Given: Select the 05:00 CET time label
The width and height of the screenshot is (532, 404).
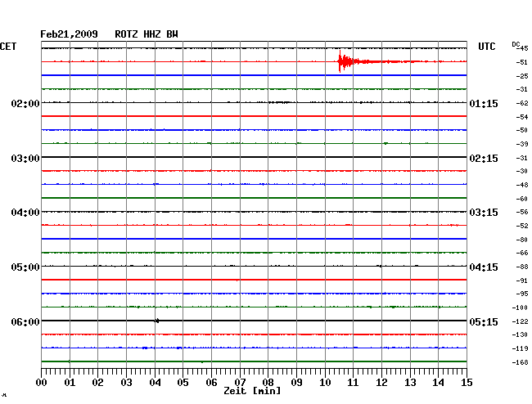Looking at the screenshot, I should point(25,267).
